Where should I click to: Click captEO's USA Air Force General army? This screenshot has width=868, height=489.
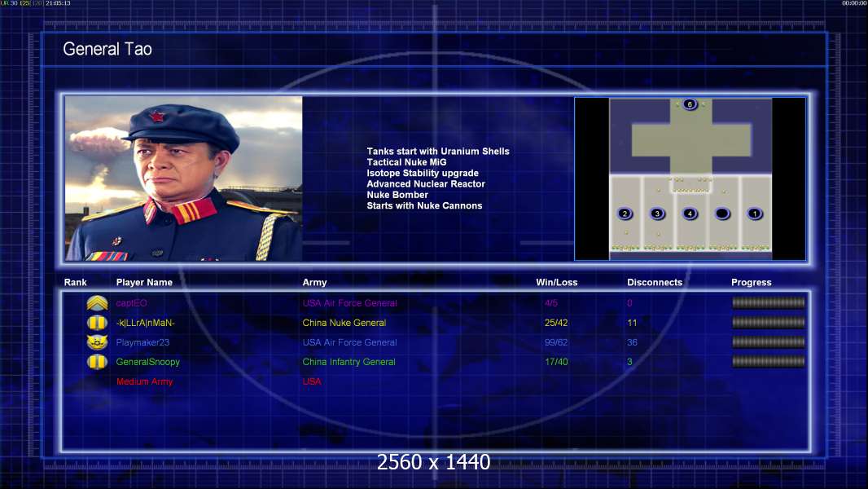point(349,303)
